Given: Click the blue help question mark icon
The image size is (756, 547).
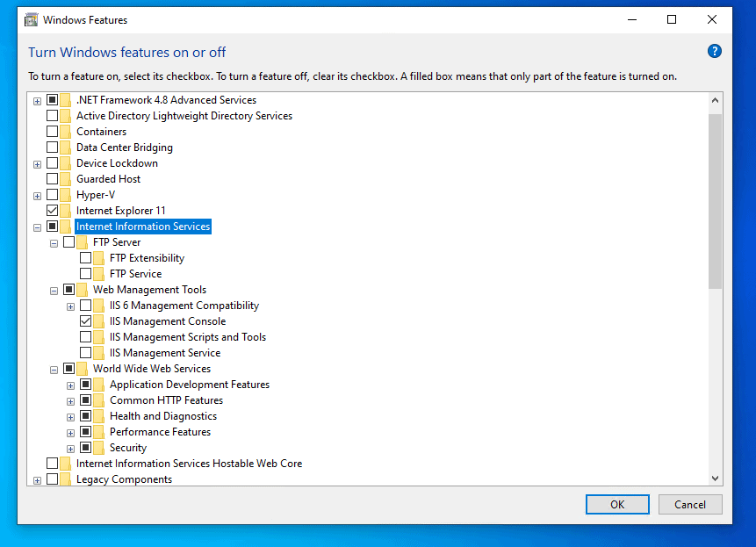Looking at the screenshot, I should click(714, 51).
